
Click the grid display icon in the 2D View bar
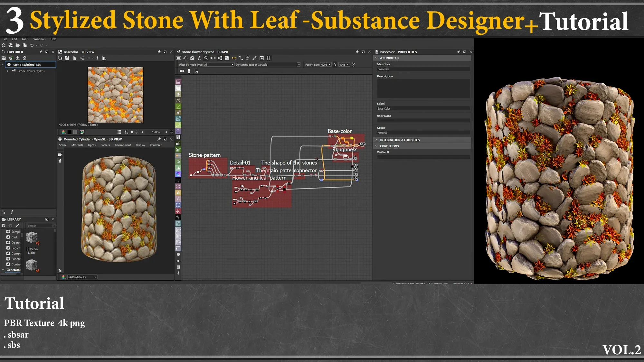pyautogui.click(x=119, y=132)
